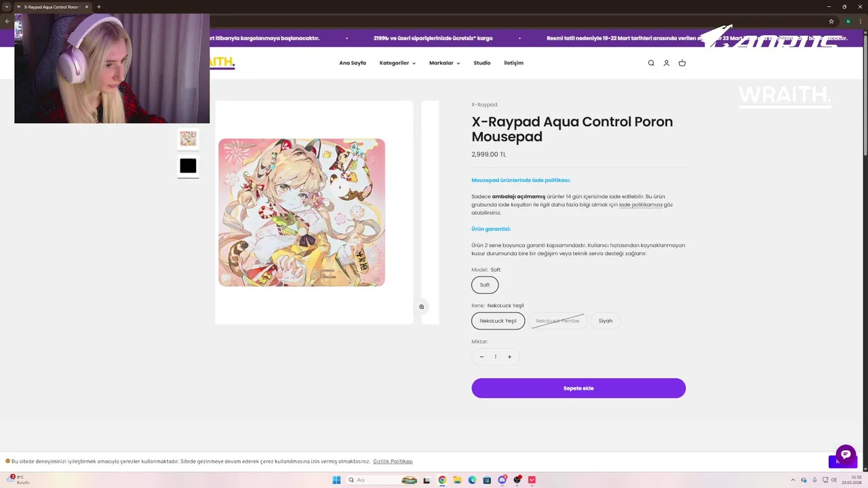Open Chrome profile avatar N

(848, 21)
